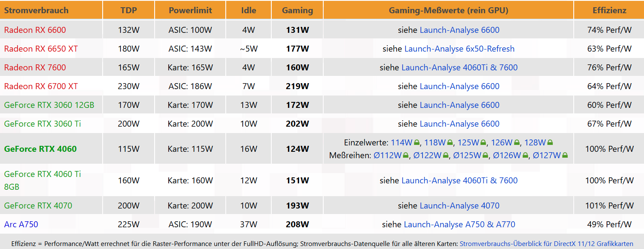The image size is (644, 249).
Task: Open Launch-Analyse 6600 in the Radeon RX 6600 row
Action: click(x=460, y=30)
